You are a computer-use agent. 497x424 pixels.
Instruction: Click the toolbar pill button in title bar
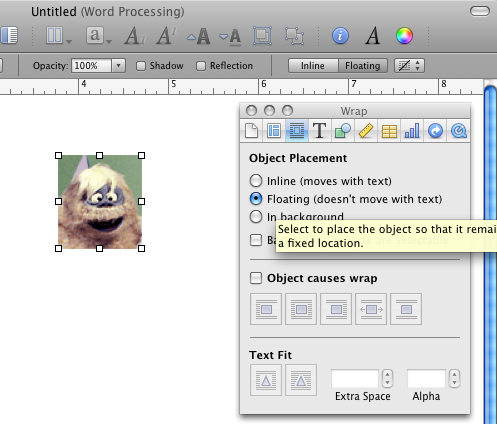(x=480, y=11)
